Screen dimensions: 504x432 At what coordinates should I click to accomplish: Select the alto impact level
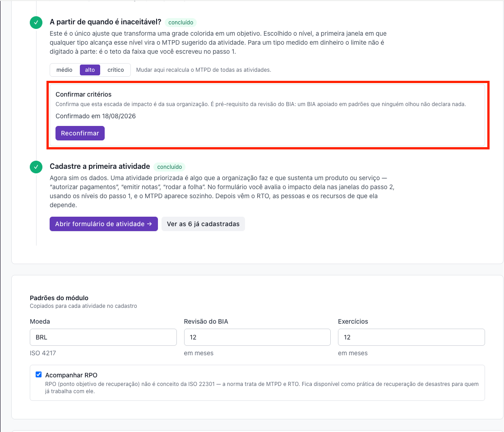[x=90, y=70]
